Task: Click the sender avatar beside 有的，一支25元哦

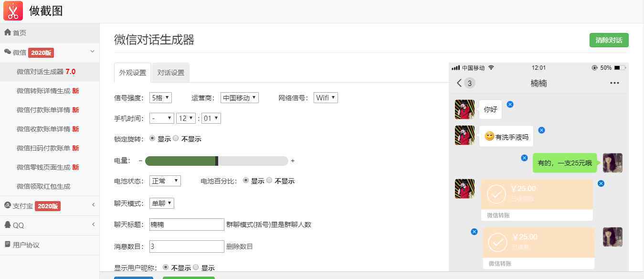Action: coord(612,163)
